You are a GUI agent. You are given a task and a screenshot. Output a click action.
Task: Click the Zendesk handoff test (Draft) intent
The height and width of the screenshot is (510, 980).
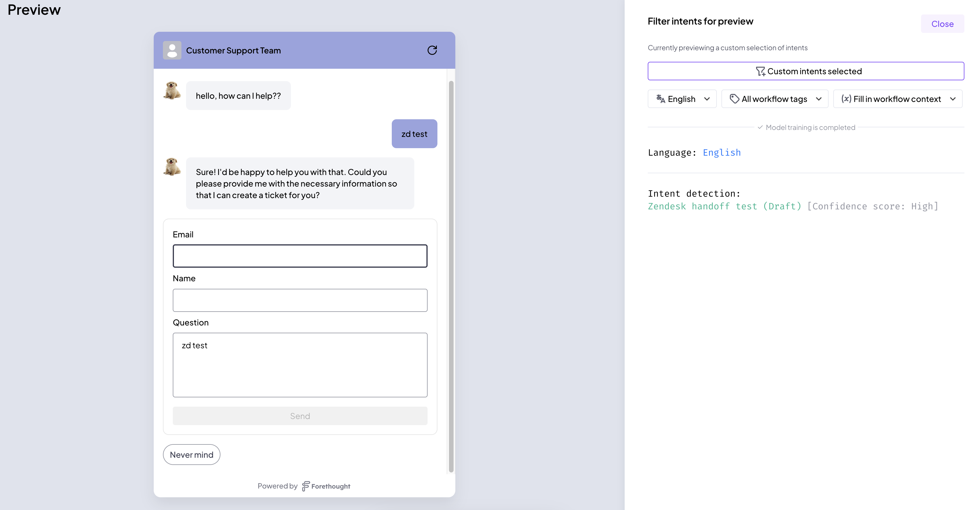click(x=725, y=206)
